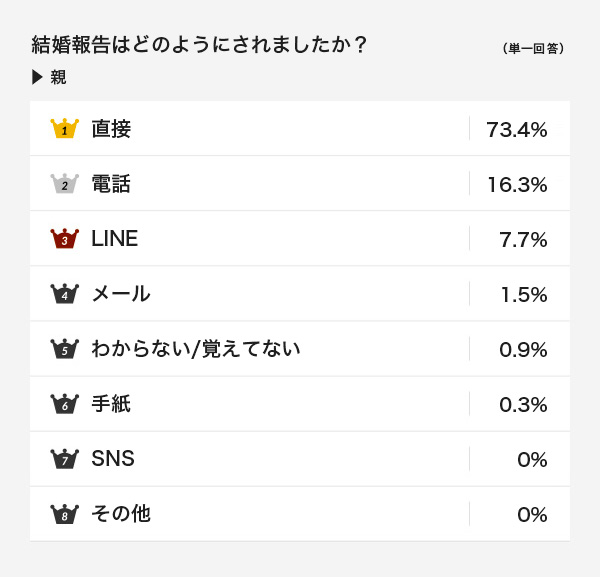Click the rank 8 crown beside その他
This screenshot has height=577, width=600.
coord(65,513)
